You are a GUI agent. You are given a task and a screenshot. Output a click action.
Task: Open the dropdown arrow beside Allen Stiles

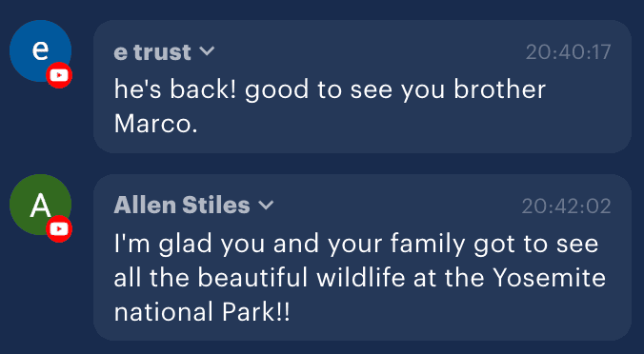pyautogui.click(x=266, y=206)
